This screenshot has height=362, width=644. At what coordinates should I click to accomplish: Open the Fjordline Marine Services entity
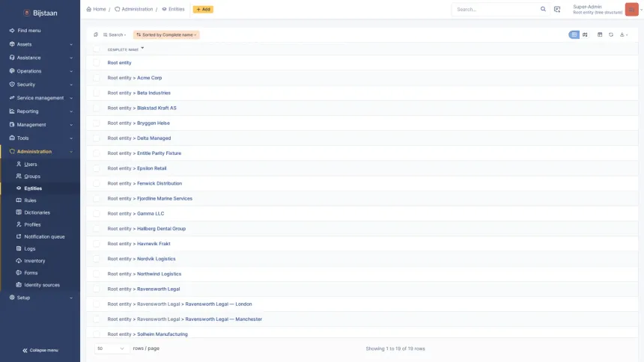[x=165, y=199]
